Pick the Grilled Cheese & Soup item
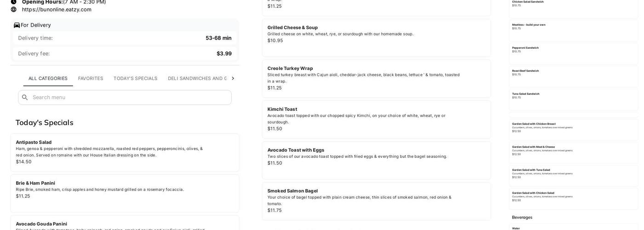This screenshot has width=644, height=230. (x=376, y=38)
